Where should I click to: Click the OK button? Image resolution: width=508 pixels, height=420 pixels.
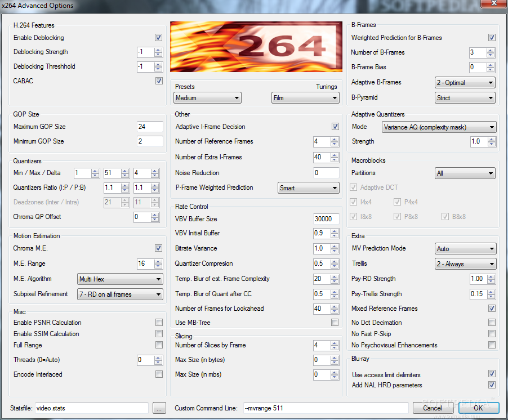[x=479, y=408]
